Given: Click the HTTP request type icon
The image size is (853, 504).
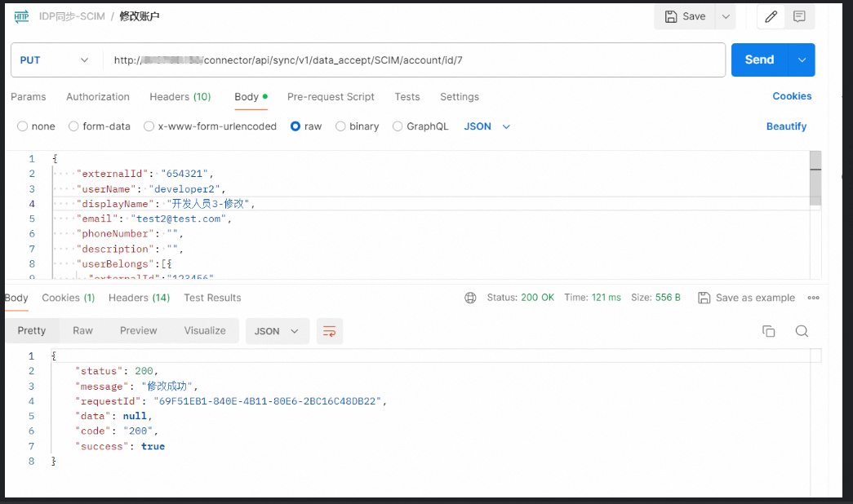Looking at the screenshot, I should (21, 16).
